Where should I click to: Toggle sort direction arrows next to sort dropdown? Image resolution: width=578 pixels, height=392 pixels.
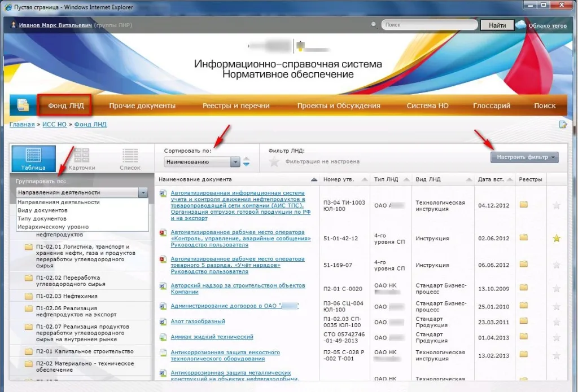tap(246, 162)
